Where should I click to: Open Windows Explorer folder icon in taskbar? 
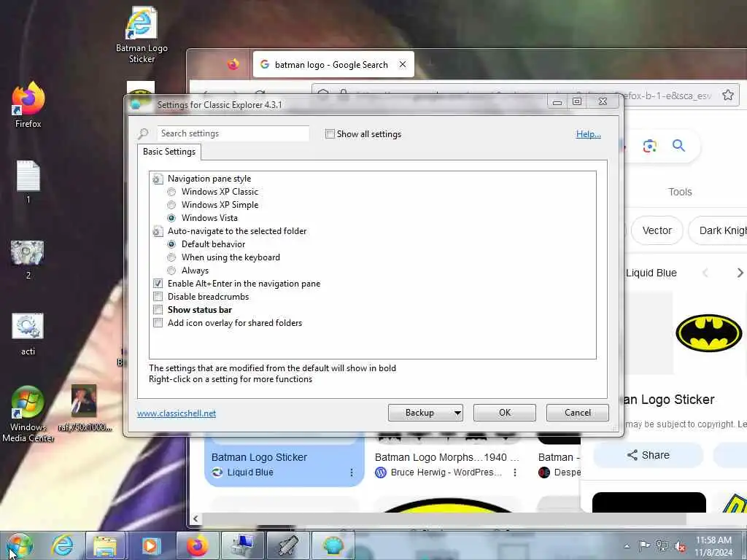pyautogui.click(x=105, y=545)
